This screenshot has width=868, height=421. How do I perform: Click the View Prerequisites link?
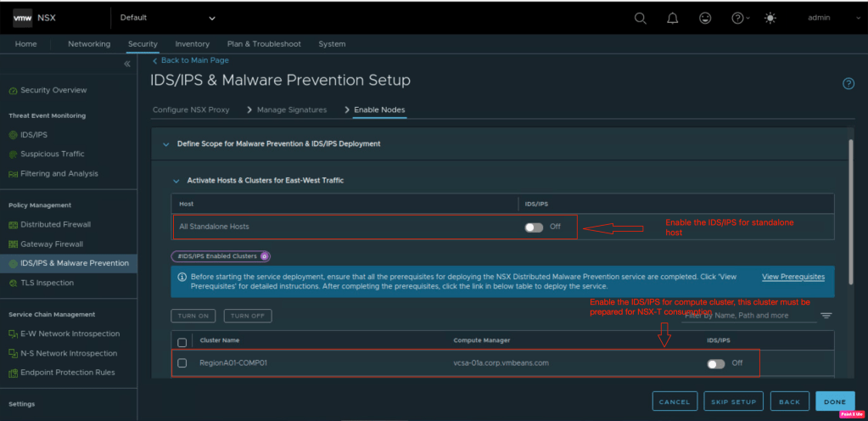792,277
